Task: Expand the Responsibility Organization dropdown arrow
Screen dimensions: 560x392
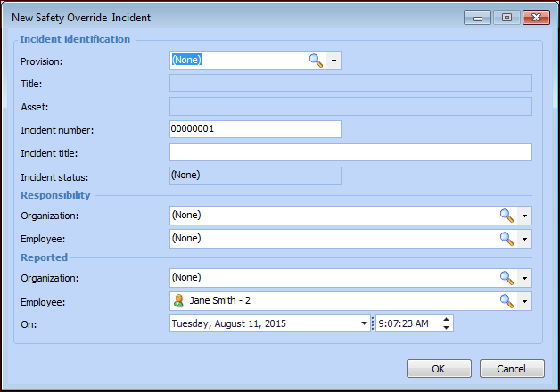Action: [x=524, y=216]
